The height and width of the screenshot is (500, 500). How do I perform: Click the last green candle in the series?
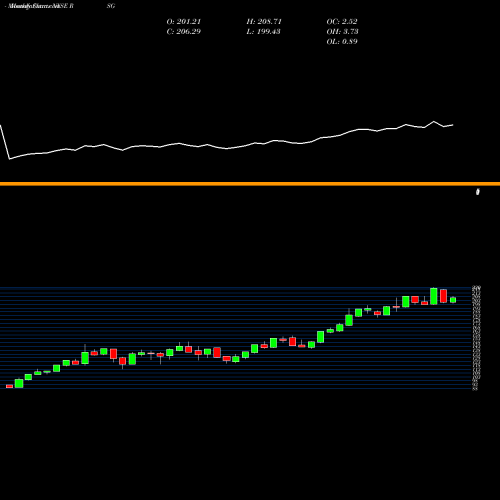point(453,300)
